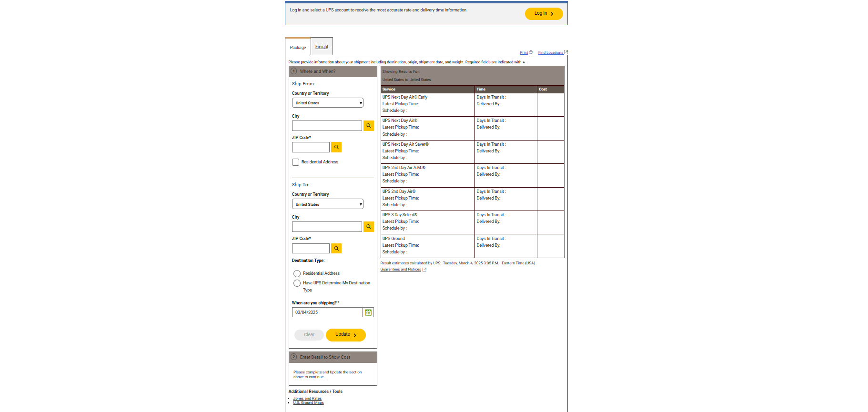This screenshot has height=412, width=868.
Task: Click the Ship To ZIP Code input field
Action: pos(311,248)
